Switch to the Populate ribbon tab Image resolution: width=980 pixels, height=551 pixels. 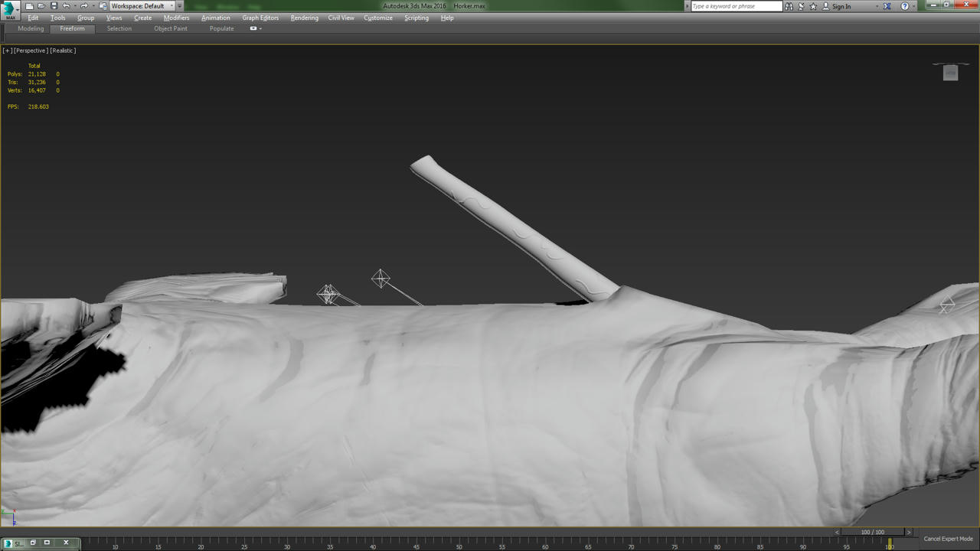point(222,28)
